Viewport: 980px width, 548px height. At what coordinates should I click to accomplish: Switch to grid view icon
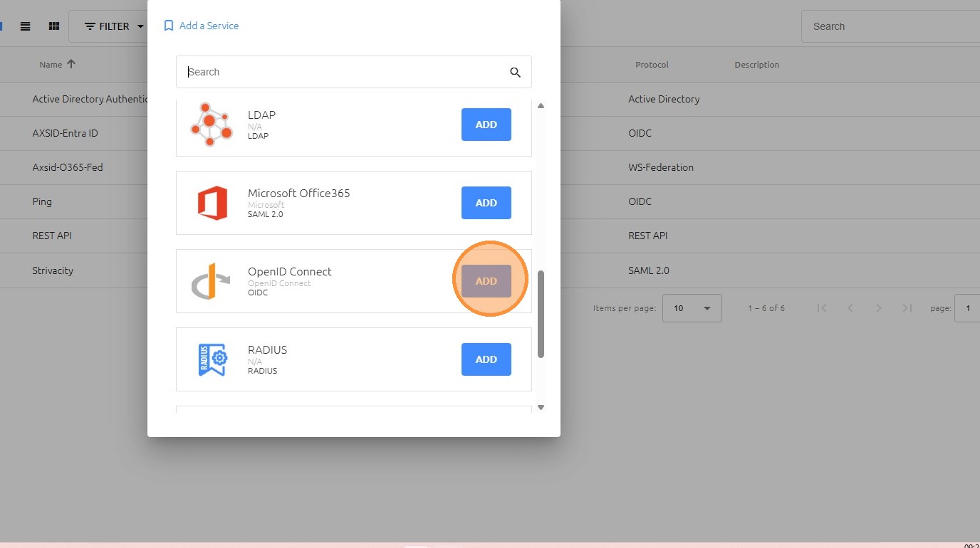[x=53, y=26]
